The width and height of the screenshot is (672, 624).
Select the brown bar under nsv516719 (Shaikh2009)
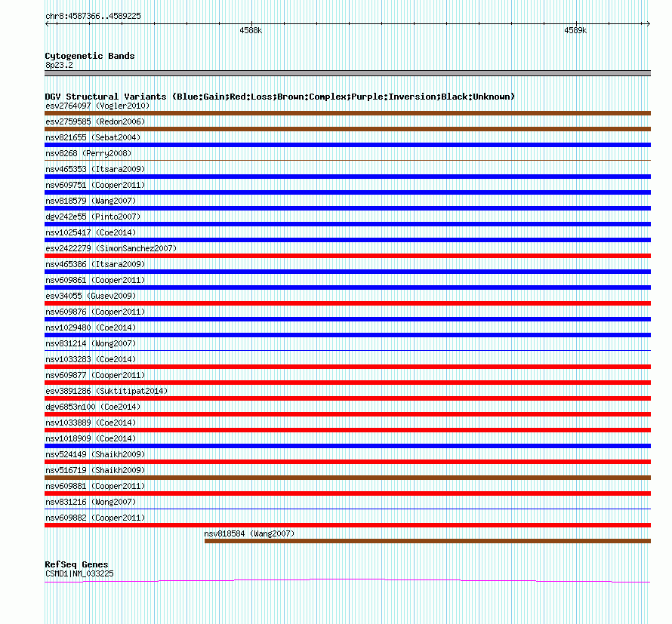[x=347, y=478]
